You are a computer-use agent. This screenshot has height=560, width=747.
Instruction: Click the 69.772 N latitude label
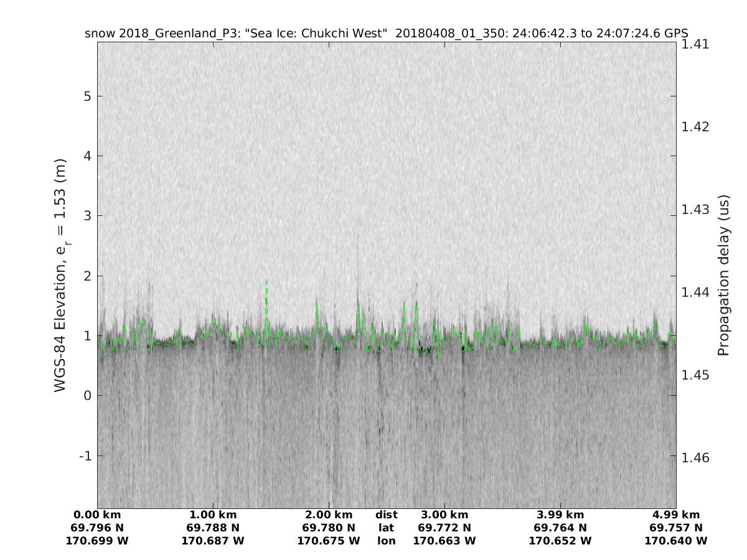(444, 528)
